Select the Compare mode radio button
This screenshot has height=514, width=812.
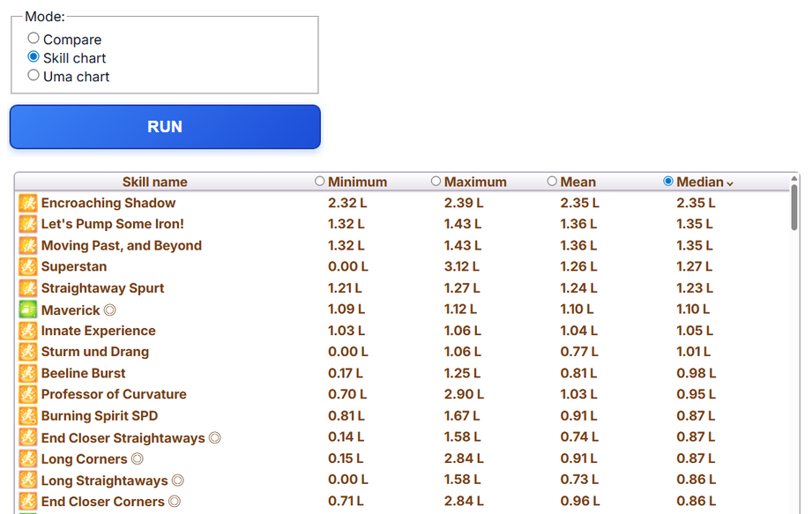pos(34,39)
